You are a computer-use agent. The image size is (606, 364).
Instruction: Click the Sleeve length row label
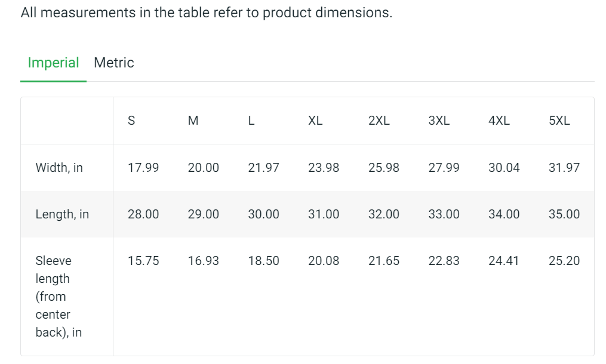(x=59, y=297)
